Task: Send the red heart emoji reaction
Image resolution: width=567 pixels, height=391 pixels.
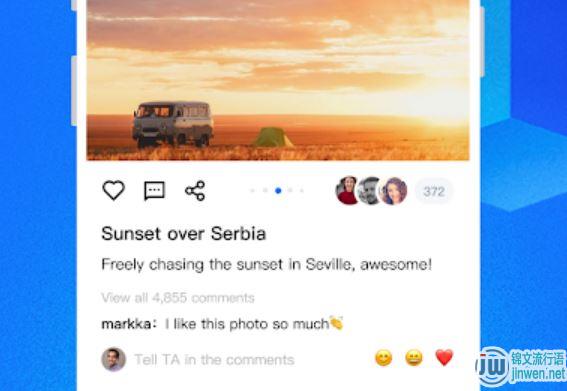Action: pos(444,358)
